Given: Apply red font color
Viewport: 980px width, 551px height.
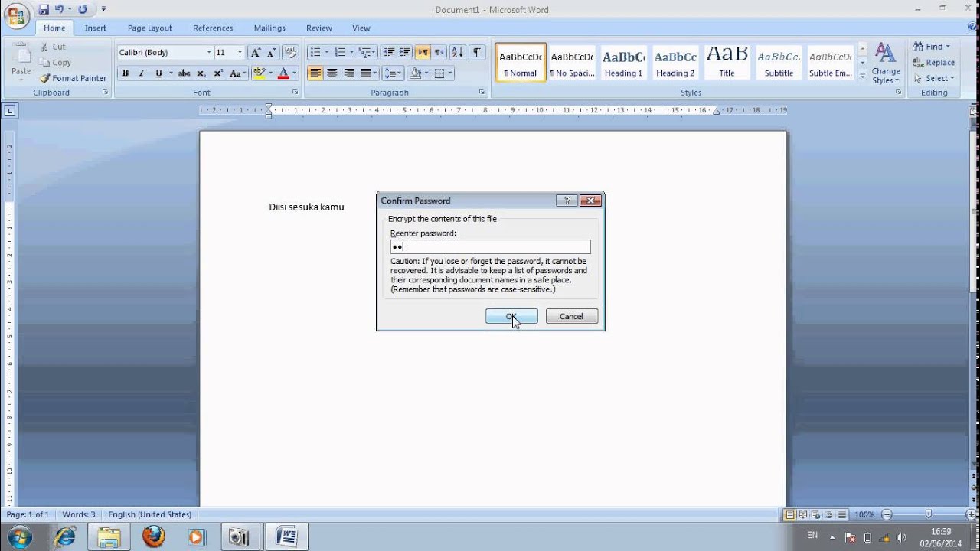Looking at the screenshot, I should point(283,73).
